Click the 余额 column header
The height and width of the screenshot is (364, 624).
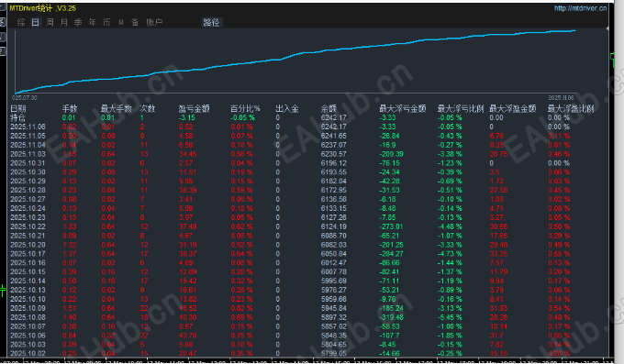(329, 108)
